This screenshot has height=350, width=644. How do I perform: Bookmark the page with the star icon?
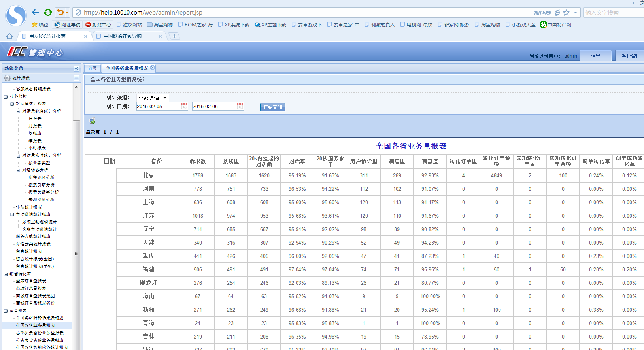566,13
